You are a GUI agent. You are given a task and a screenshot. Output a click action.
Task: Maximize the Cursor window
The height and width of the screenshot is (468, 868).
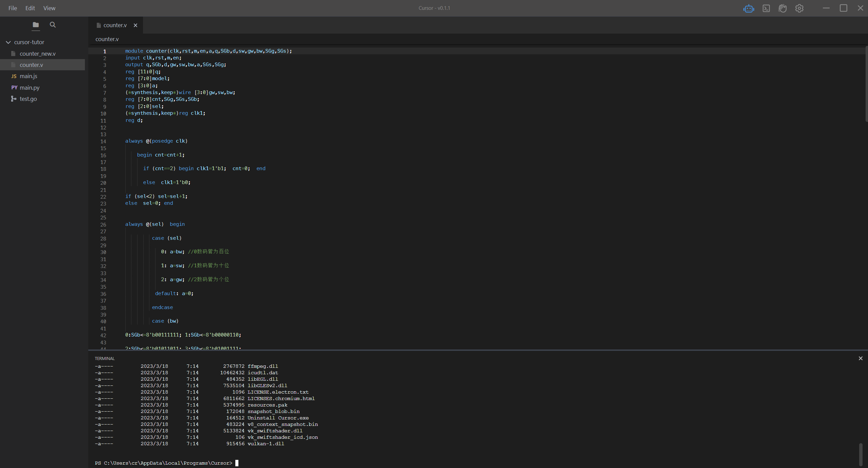[x=844, y=8]
